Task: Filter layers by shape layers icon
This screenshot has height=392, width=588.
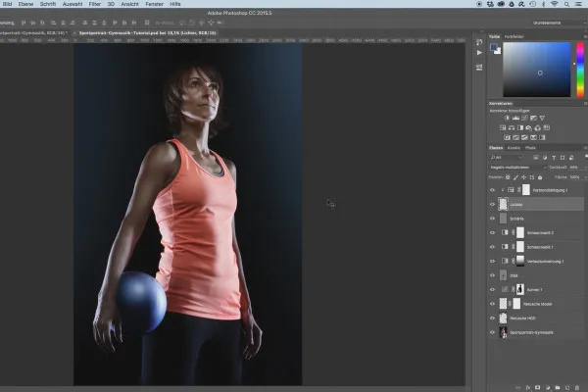Action: pos(563,158)
